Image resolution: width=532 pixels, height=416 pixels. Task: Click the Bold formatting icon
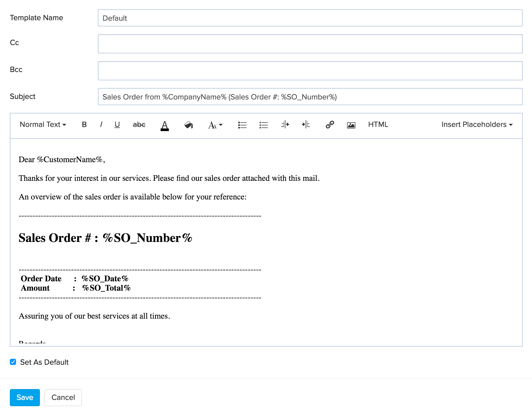pos(85,125)
